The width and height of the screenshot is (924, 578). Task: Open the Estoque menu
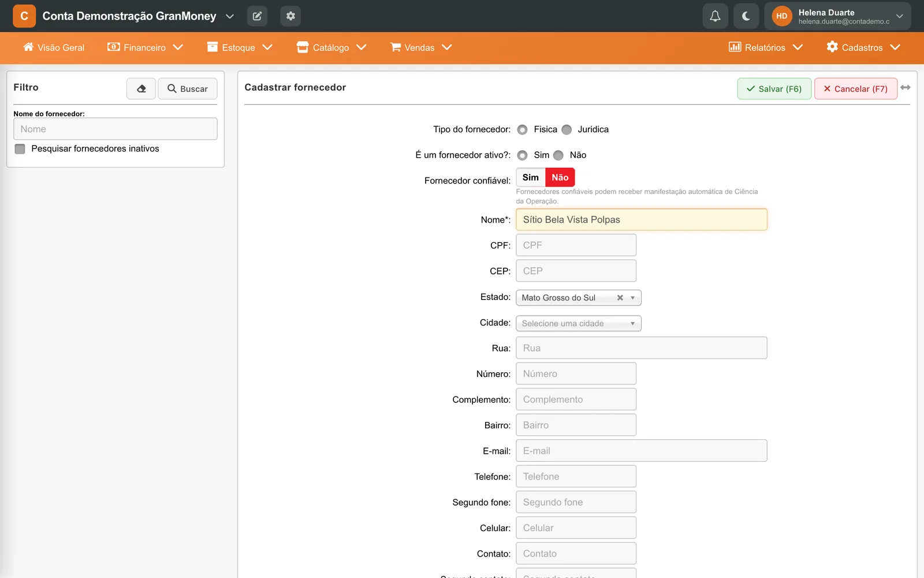[240, 47]
